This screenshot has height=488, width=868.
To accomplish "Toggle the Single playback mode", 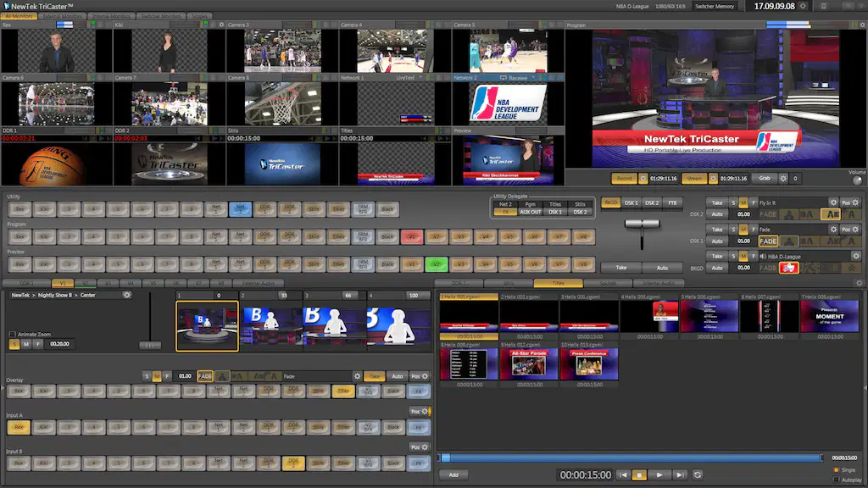I will pyautogui.click(x=836, y=469).
